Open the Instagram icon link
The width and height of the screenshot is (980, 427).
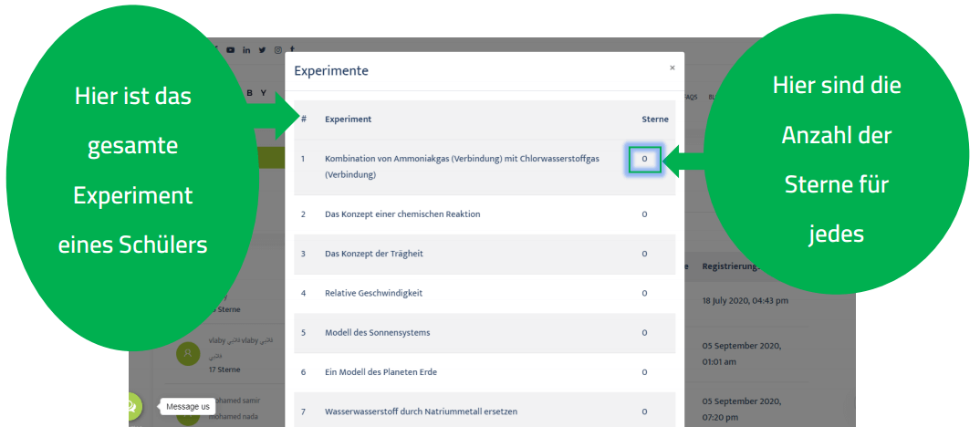[x=277, y=49]
